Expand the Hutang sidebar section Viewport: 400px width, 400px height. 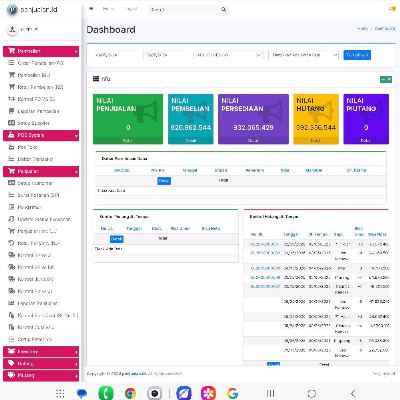pos(41,364)
